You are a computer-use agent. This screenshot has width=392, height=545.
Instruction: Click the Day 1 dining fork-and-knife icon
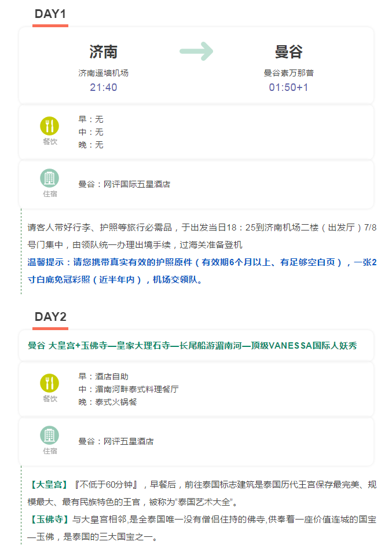(50, 126)
